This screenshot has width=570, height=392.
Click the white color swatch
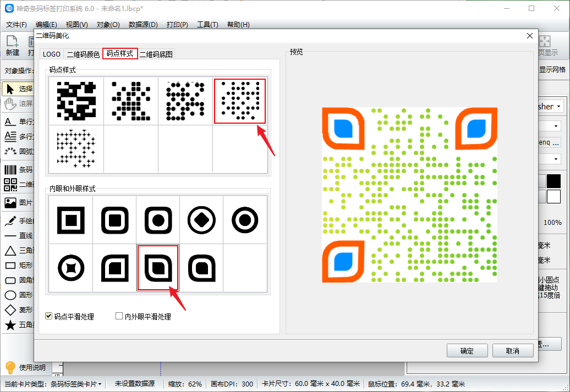(553, 196)
